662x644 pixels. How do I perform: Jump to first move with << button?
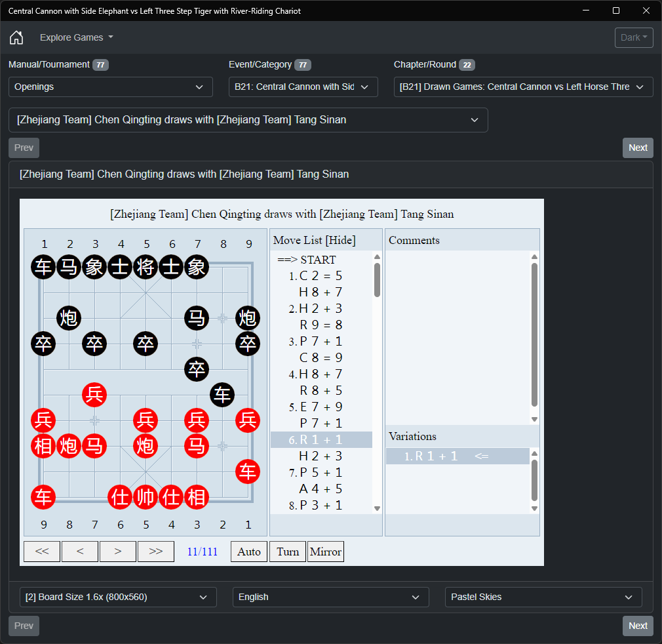(42, 552)
